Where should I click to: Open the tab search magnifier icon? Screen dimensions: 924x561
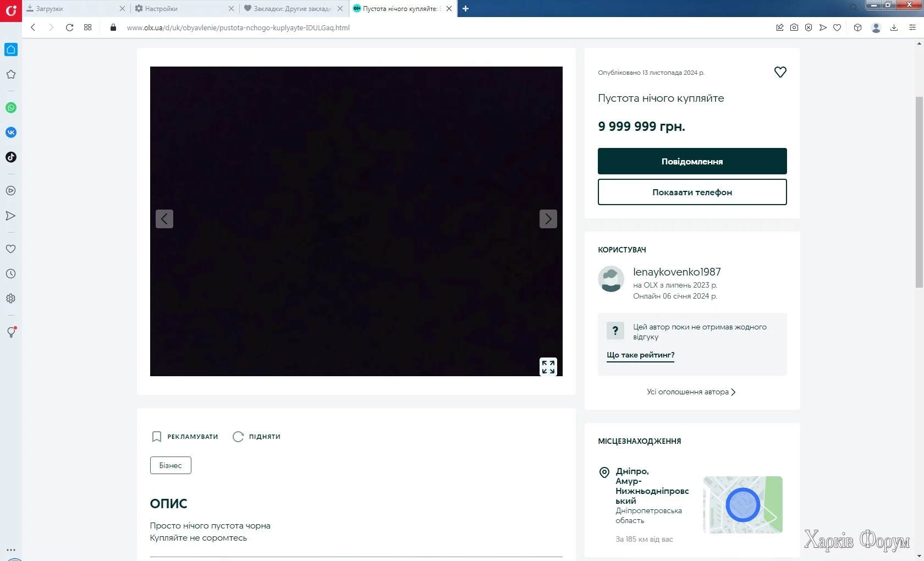[854, 8]
